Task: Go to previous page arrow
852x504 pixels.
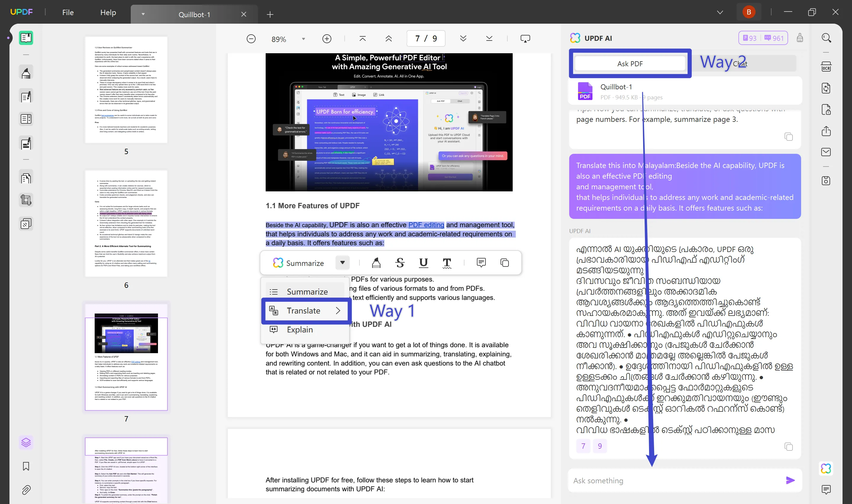Action: point(388,39)
